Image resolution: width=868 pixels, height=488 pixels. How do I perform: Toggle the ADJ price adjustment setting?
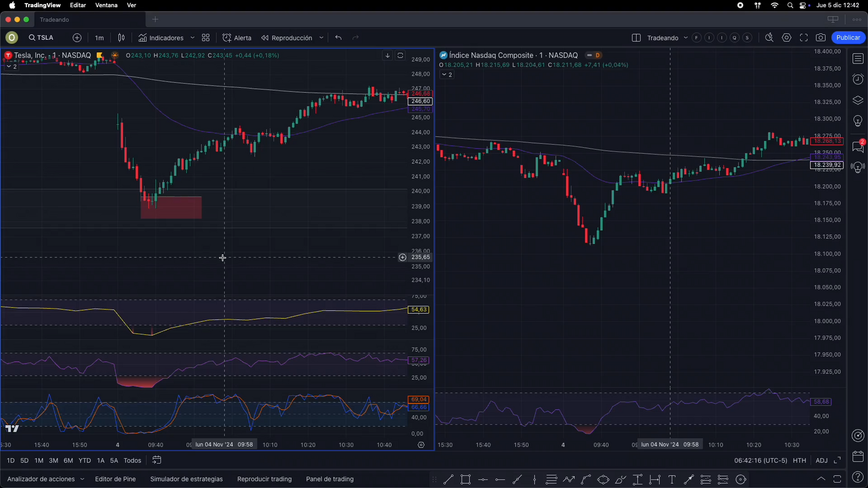[x=821, y=460]
